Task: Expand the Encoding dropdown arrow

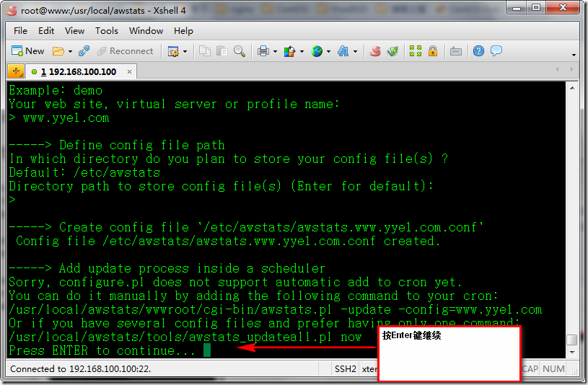Action: coord(328,51)
